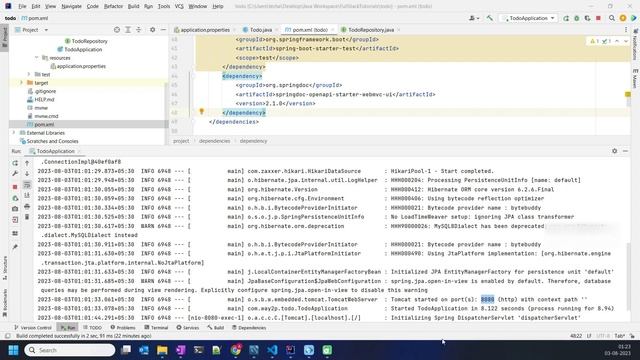640x360 pixels.
Task: Hide the Project tool window
Action: [163, 30]
